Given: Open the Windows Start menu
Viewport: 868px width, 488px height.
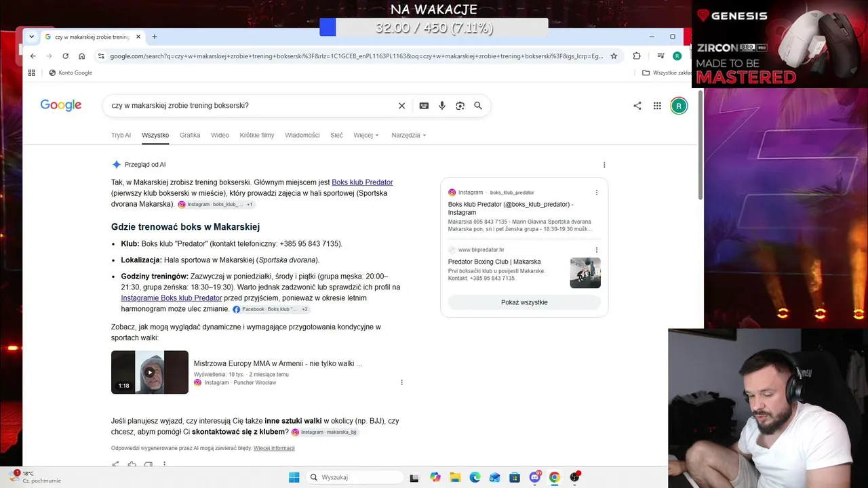Looking at the screenshot, I should [294, 477].
